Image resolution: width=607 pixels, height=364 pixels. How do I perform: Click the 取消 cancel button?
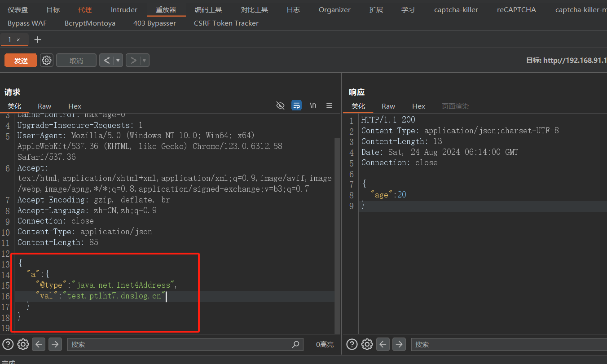tap(76, 61)
